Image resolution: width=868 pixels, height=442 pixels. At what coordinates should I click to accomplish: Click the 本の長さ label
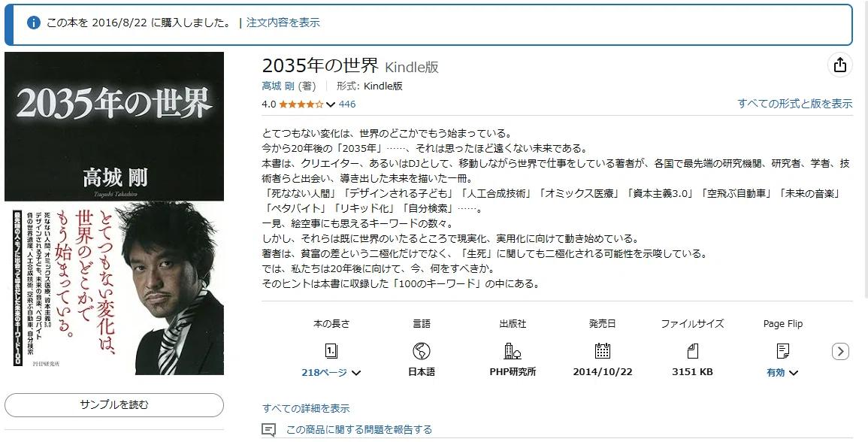tap(331, 323)
